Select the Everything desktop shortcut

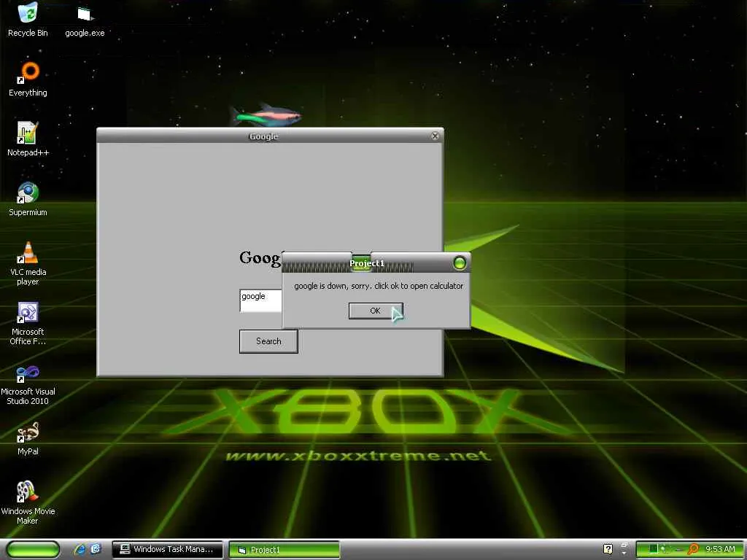[28, 79]
